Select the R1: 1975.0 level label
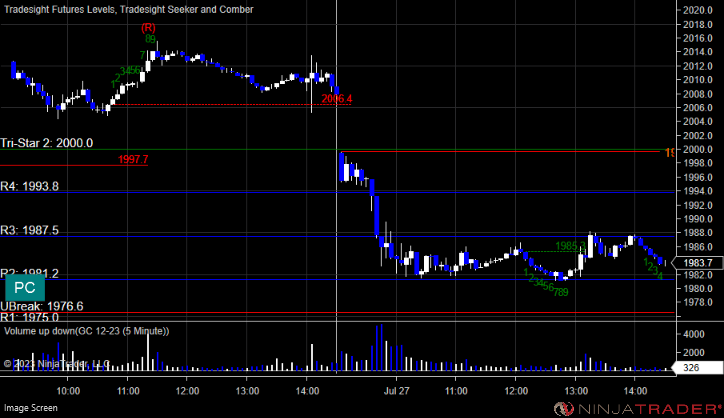This screenshot has height=418, width=724. 30,317
